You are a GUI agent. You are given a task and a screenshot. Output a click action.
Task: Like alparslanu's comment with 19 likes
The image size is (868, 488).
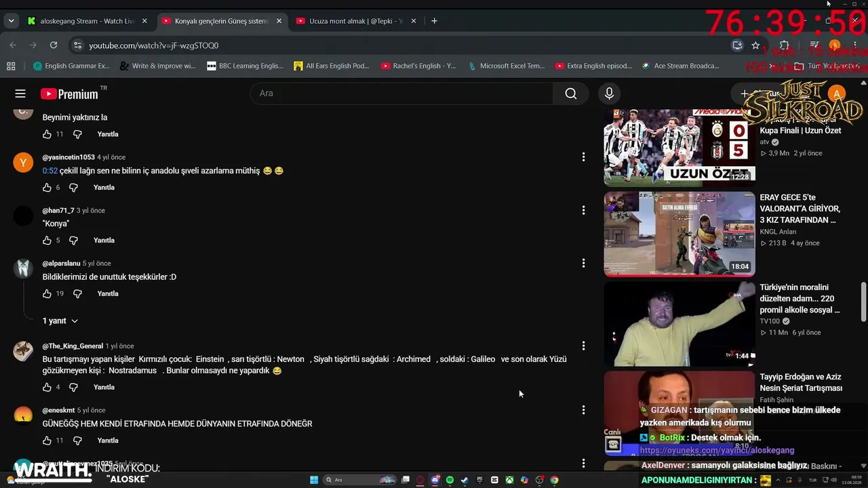pyautogui.click(x=47, y=293)
